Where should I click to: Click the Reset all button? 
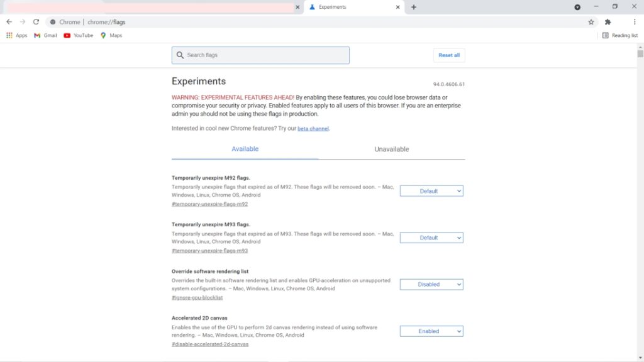[449, 55]
